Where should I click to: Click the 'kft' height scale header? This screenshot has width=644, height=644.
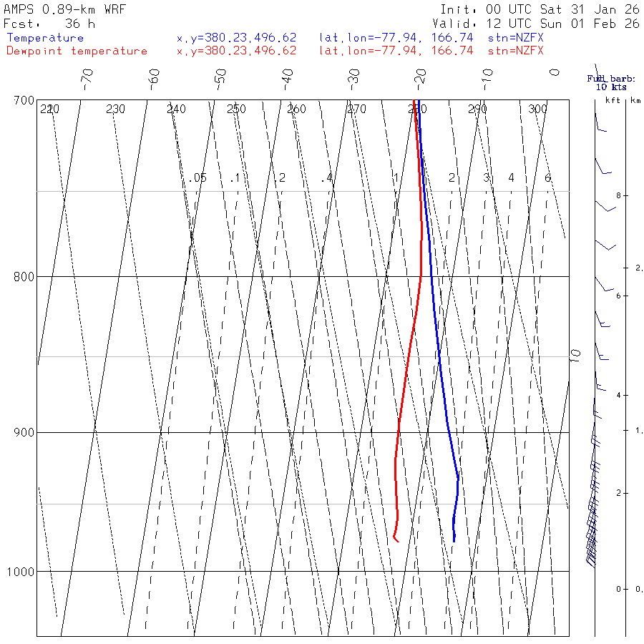tap(613, 100)
